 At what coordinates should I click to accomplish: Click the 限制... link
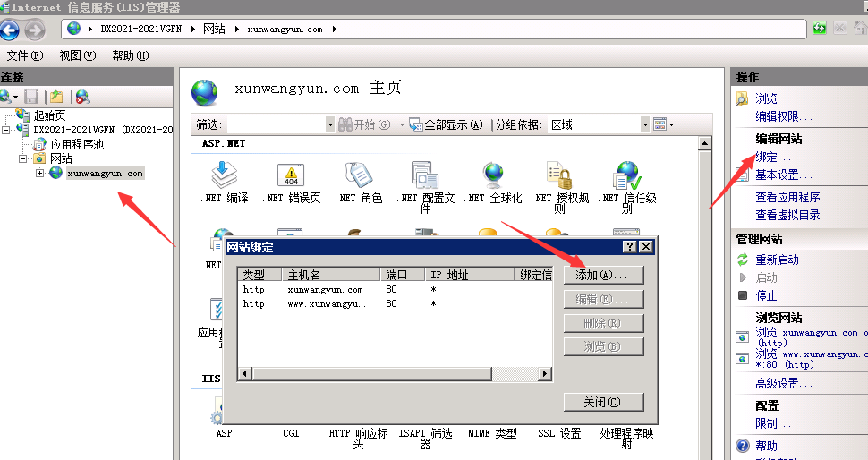coord(773,423)
